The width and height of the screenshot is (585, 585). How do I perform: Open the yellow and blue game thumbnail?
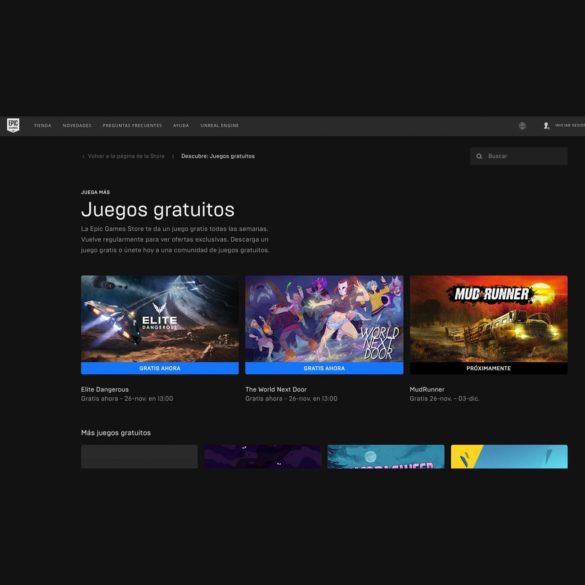(x=509, y=456)
